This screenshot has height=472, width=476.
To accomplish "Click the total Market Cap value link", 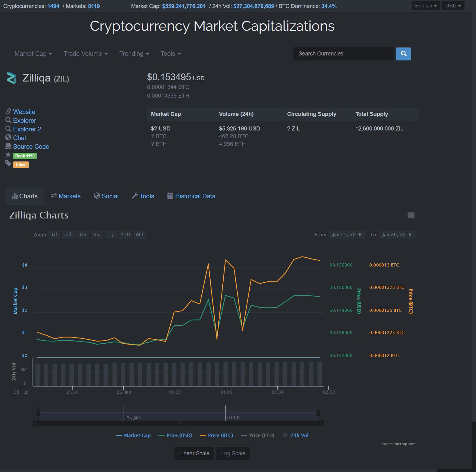I will click(x=184, y=6).
